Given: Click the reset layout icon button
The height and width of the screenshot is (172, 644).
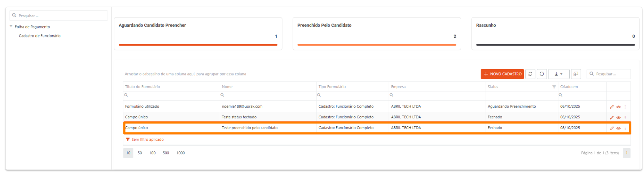Looking at the screenshot, I should pyautogui.click(x=542, y=74).
